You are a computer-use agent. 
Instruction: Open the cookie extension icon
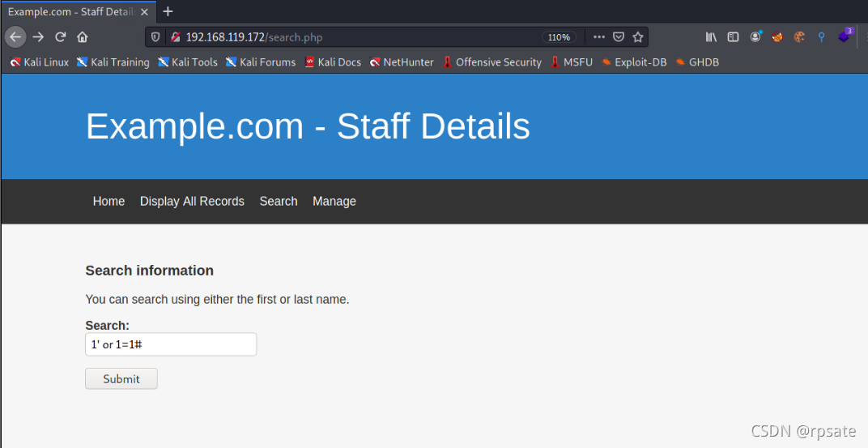pos(799,37)
